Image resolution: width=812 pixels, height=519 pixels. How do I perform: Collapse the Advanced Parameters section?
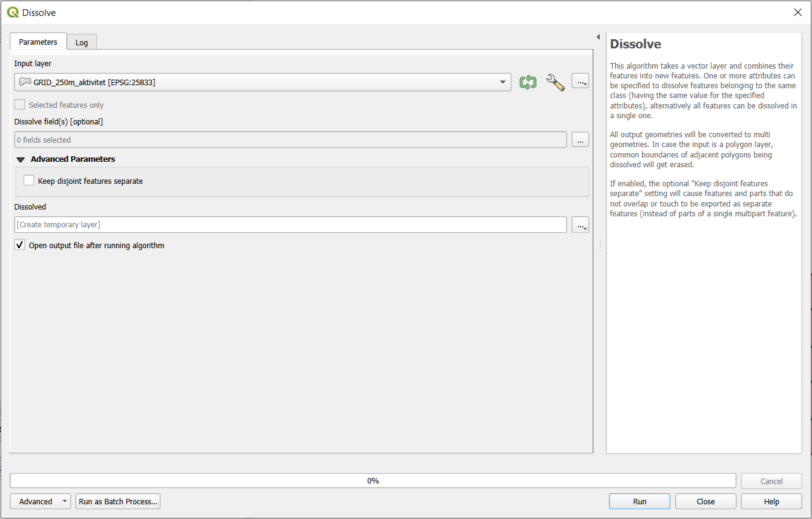(x=21, y=159)
